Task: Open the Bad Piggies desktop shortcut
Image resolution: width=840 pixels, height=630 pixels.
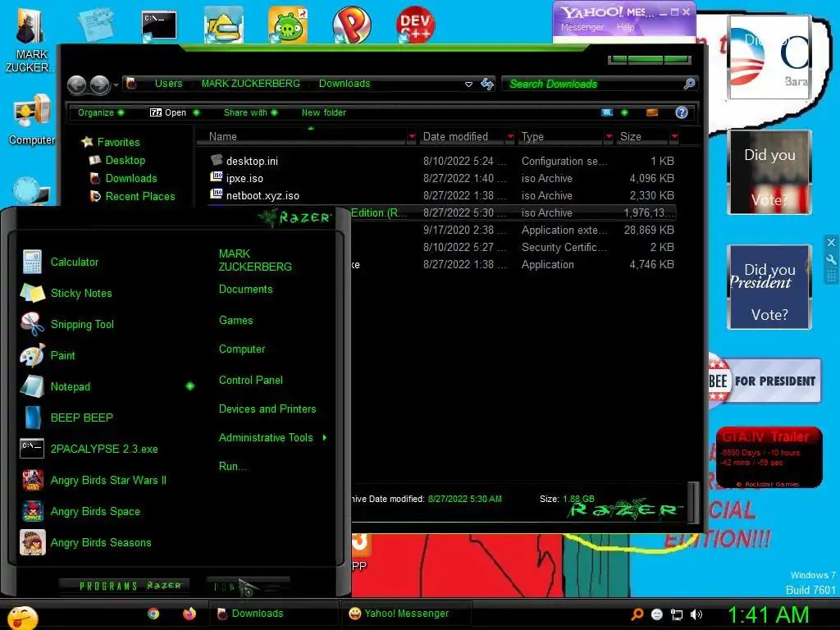Action: pos(288,24)
